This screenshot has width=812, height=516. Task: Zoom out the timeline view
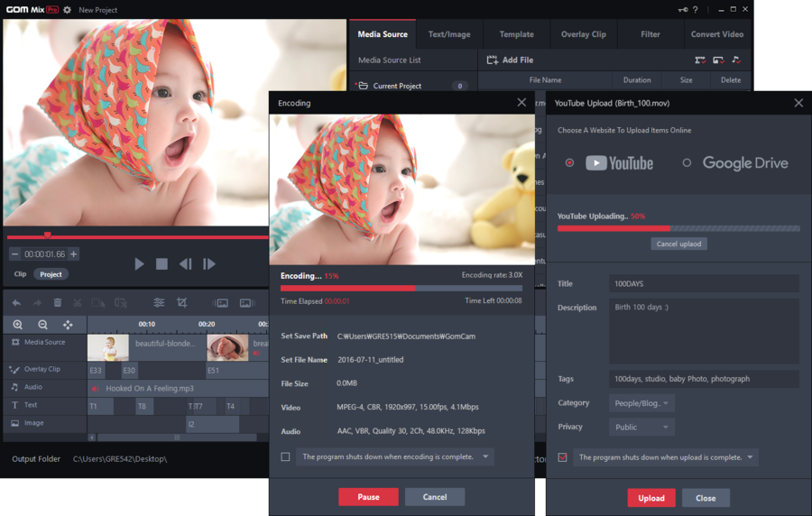click(x=42, y=325)
